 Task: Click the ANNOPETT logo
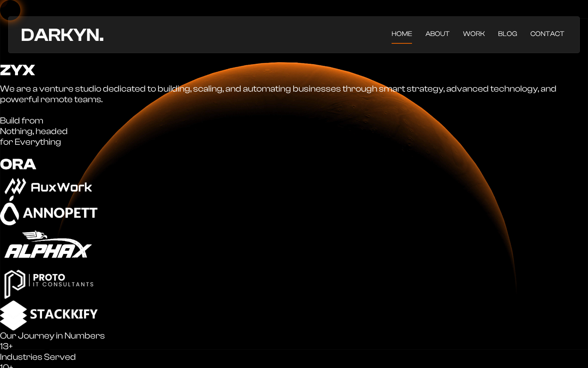pos(49,211)
